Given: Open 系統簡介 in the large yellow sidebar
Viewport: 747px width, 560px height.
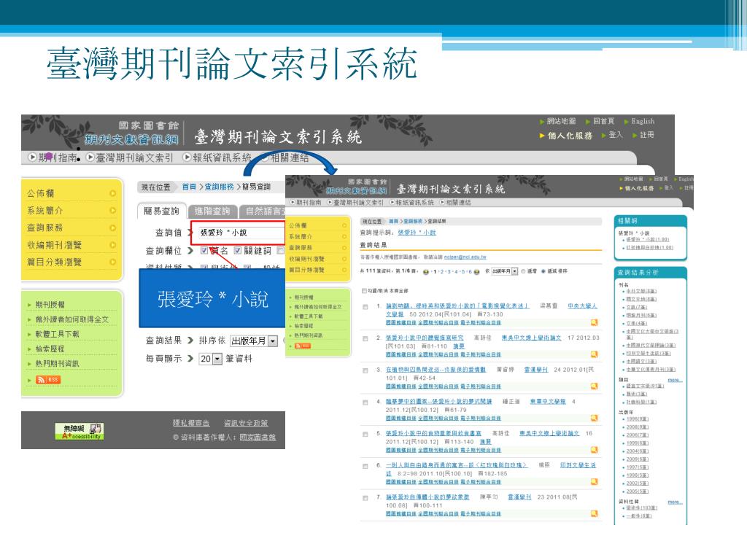Looking at the screenshot, I should click(44, 211).
